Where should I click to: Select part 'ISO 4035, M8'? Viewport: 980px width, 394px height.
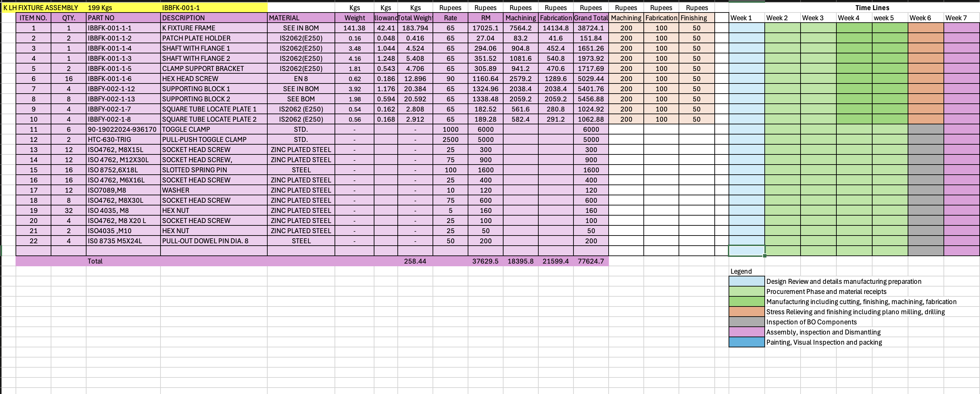click(123, 210)
